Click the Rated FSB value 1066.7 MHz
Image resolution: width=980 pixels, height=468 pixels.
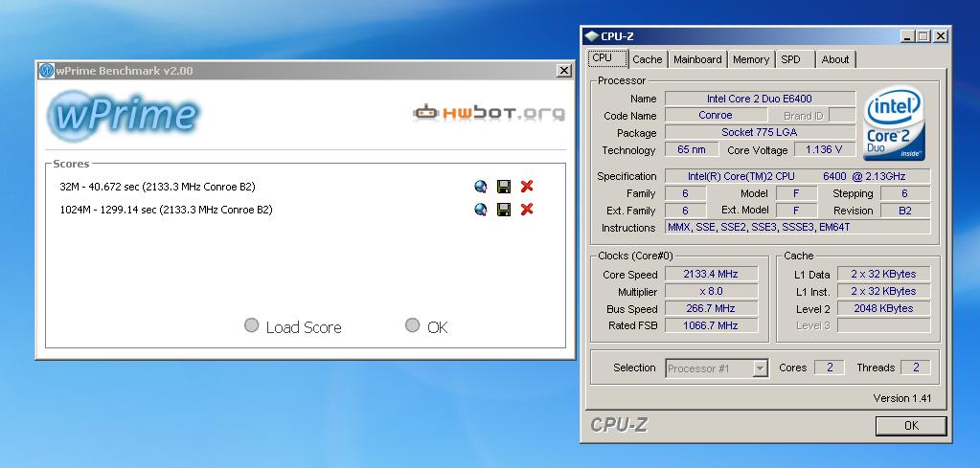(x=711, y=325)
